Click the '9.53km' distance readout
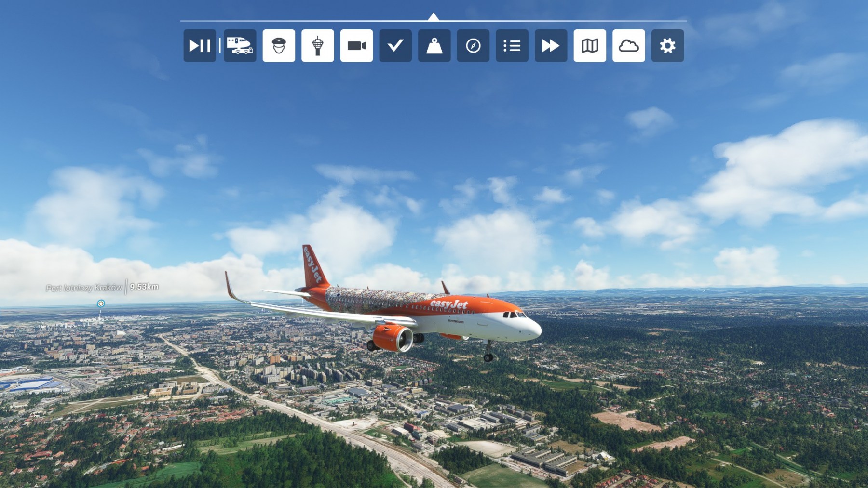868x488 pixels. [144, 287]
